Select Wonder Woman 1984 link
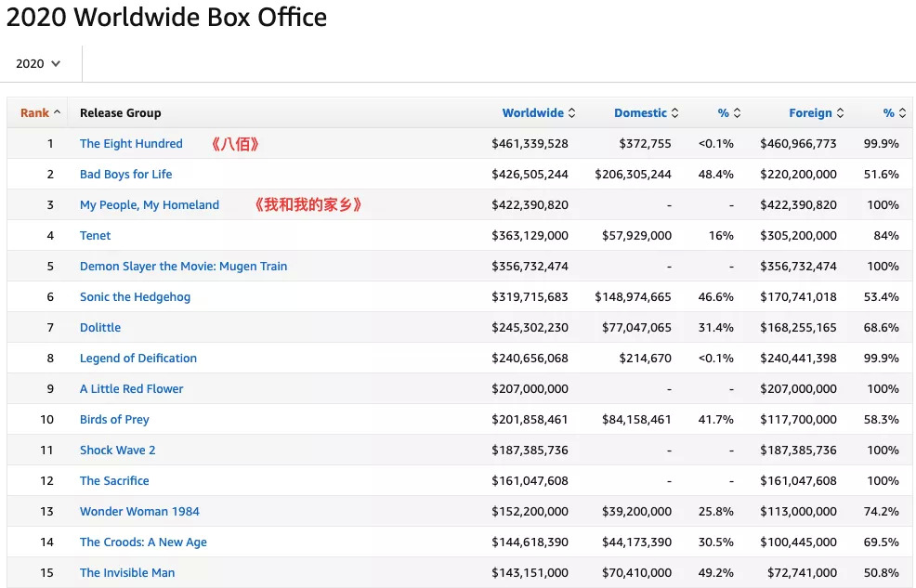 tap(139, 512)
